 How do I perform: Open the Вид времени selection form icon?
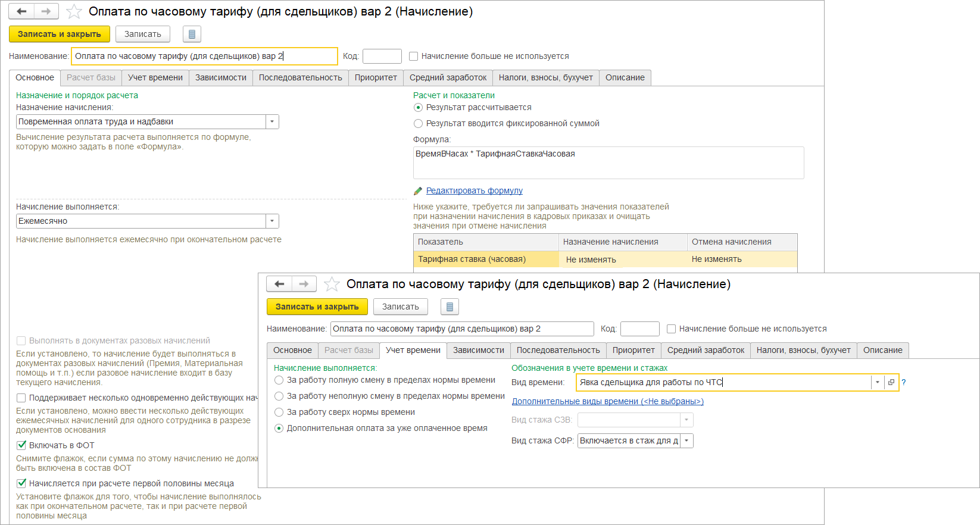pos(891,382)
